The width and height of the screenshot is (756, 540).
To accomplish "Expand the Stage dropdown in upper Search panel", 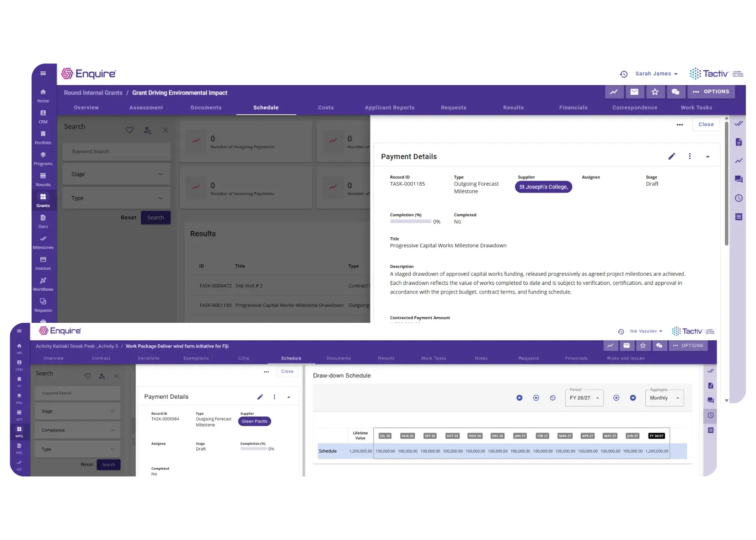I will [x=117, y=174].
